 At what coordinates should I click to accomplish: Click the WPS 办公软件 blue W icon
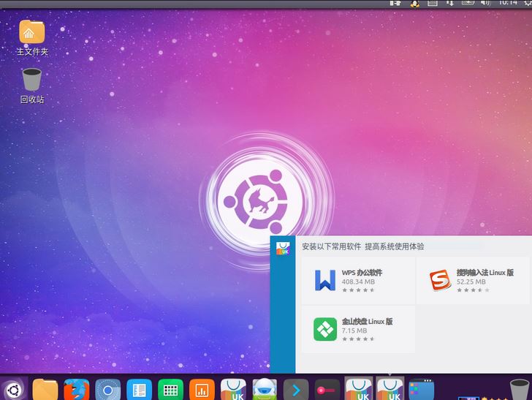coord(325,280)
